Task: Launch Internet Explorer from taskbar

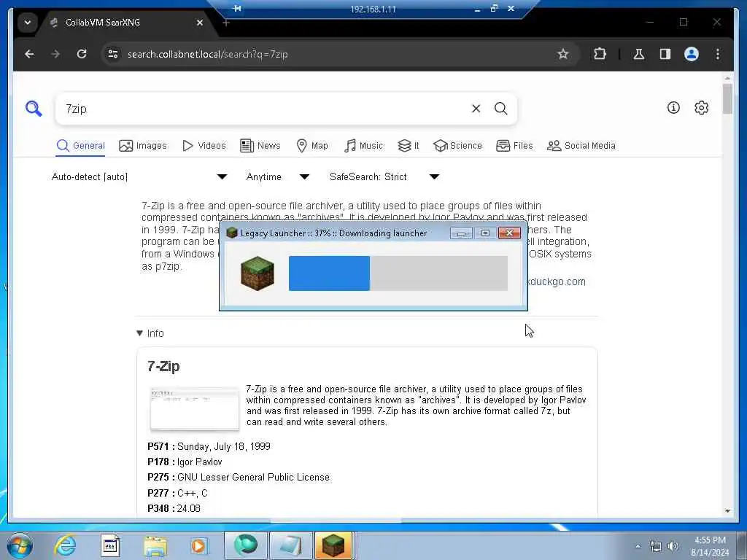Action: coord(65,546)
